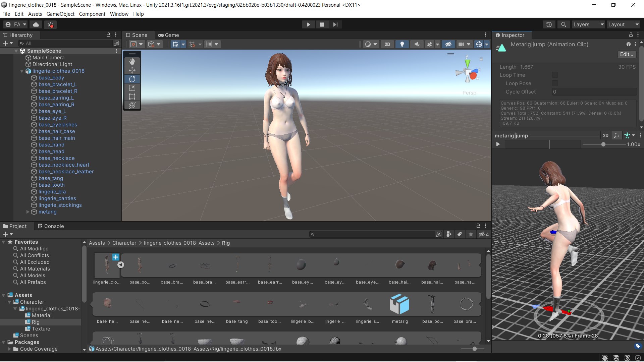
Task: Expand the metarig object in the Hierarchy
Action: coord(28,212)
